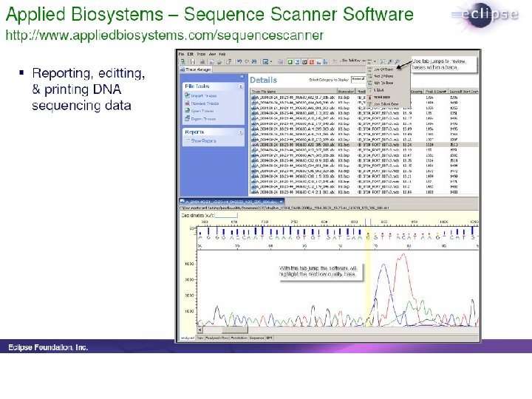The width and height of the screenshot is (532, 399).
Task: Click the scrollbar left arrow under chromatogram
Action: [x=200, y=330]
